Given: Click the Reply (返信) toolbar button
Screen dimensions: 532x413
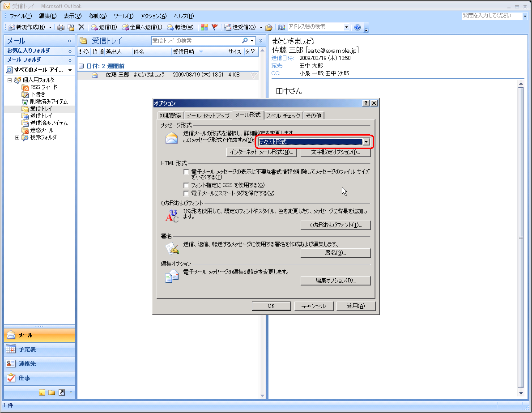Looking at the screenshot, I should point(103,27).
